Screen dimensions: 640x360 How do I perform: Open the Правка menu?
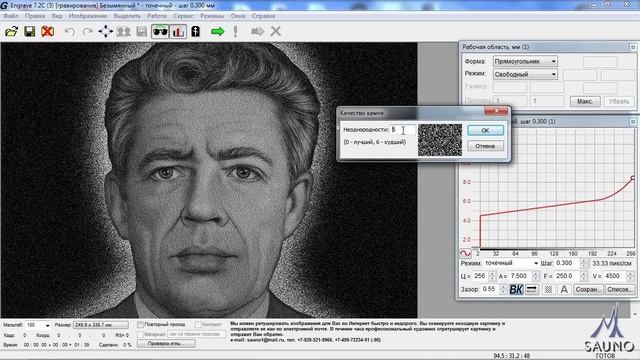pyautogui.click(x=35, y=16)
